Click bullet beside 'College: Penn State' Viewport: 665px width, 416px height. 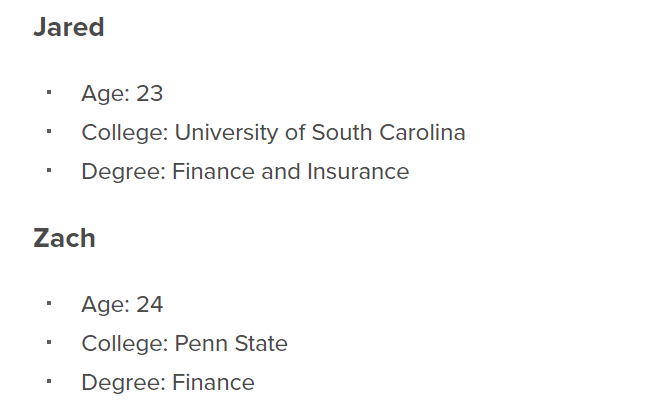[49, 342]
